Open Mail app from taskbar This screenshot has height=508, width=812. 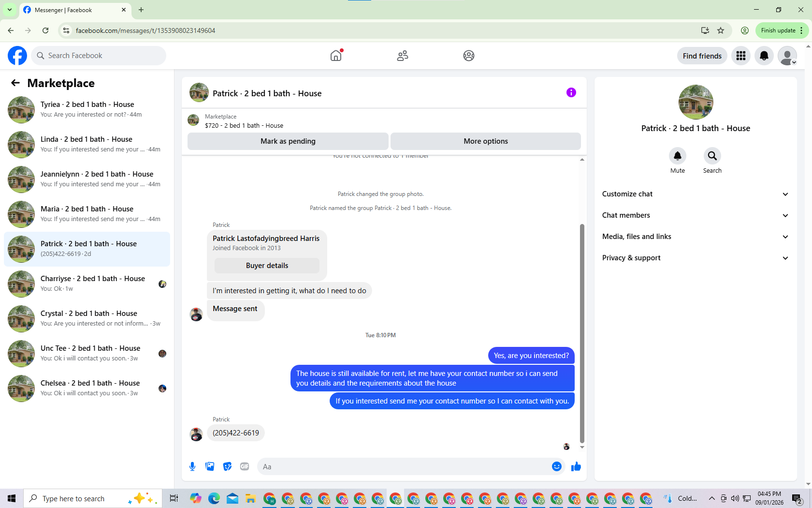pos(232,498)
